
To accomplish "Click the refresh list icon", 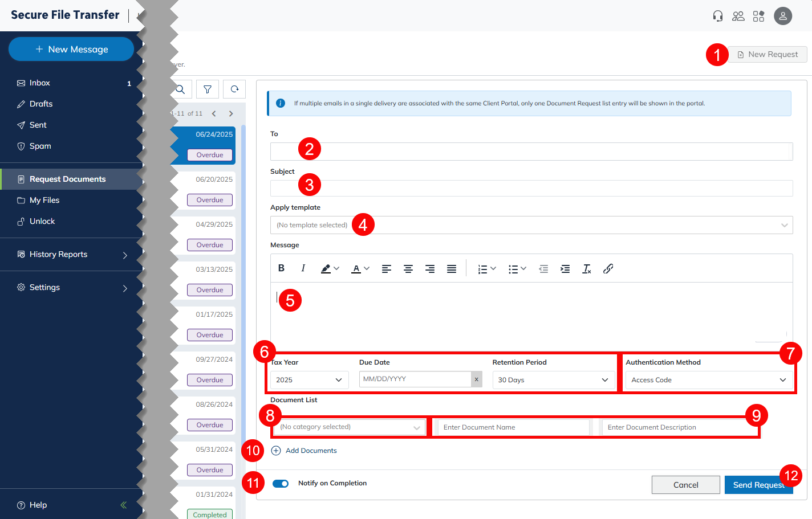I will pos(234,89).
